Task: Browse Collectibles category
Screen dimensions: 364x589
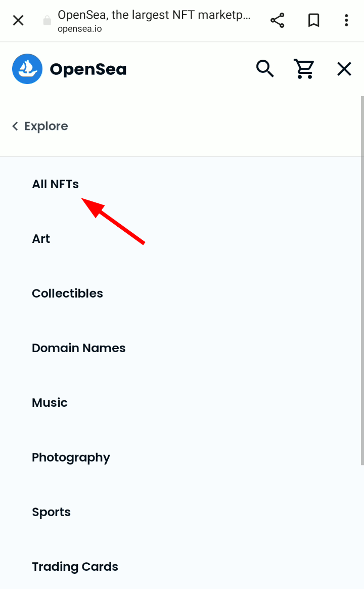Action: click(67, 293)
